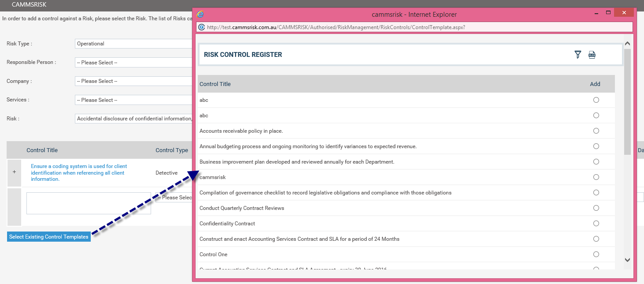
Task: Select the Add radio for Control One
Action: [596, 254]
